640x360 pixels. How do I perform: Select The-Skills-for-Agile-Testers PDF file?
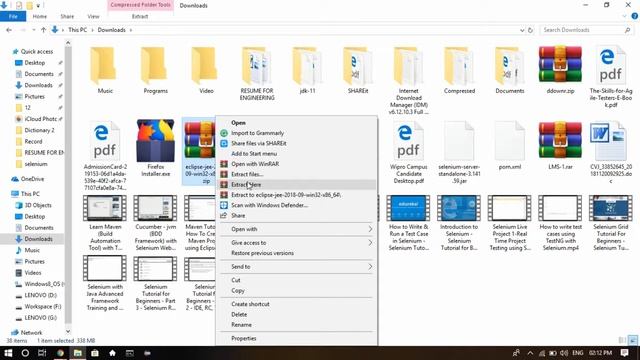(x=611, y=65)
